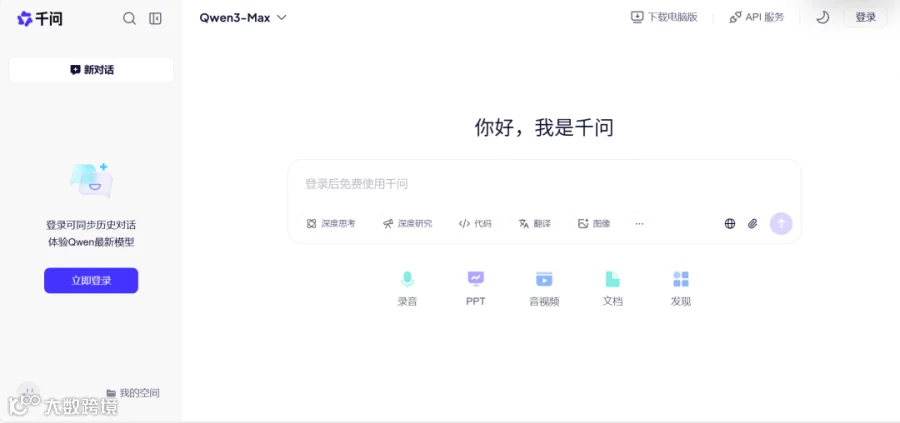Click 下载电脑版 download link
Screen dimensions: 900x423
point(664,17)
